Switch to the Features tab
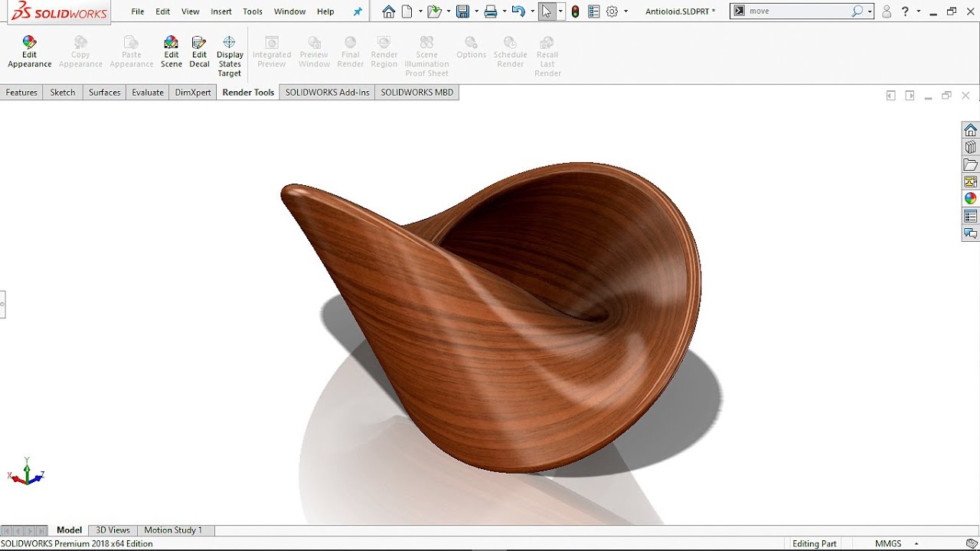This screenshot has height=551, width=980. click(x=21, y=93)
